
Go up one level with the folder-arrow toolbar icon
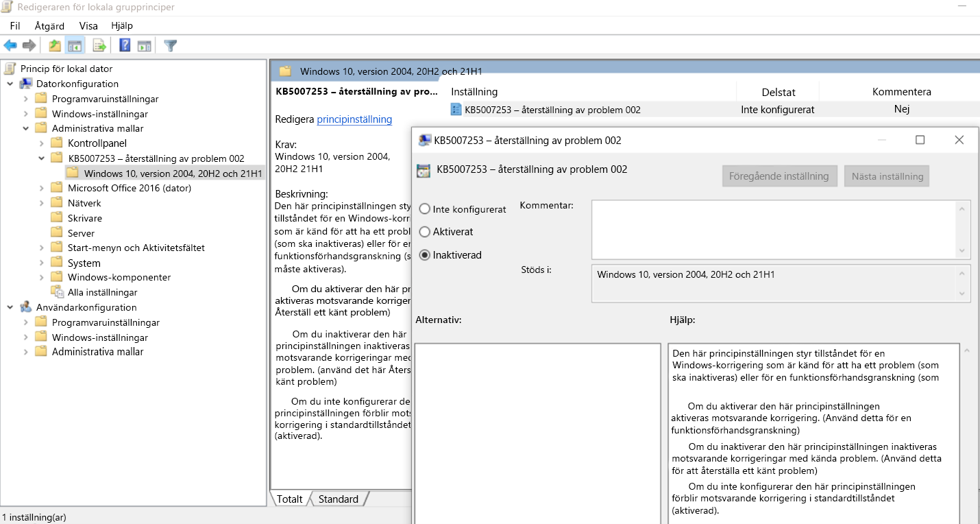(x=55, y=46)
